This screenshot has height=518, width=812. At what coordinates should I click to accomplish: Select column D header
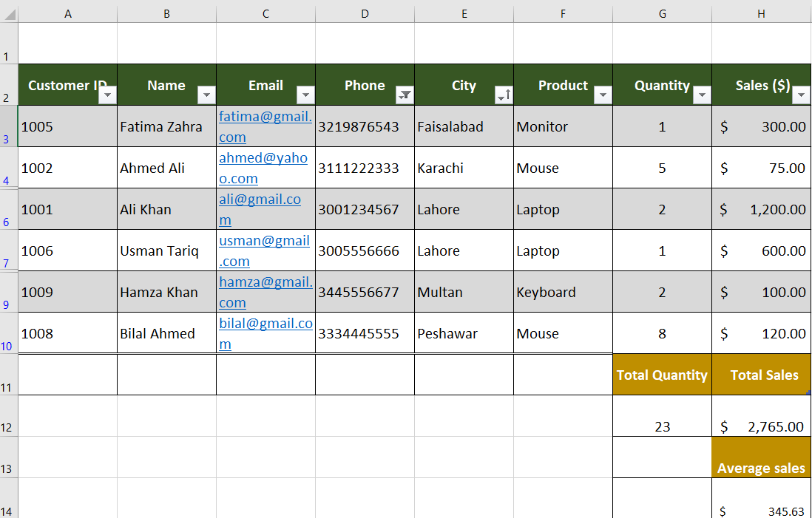[x=365, y=15]
